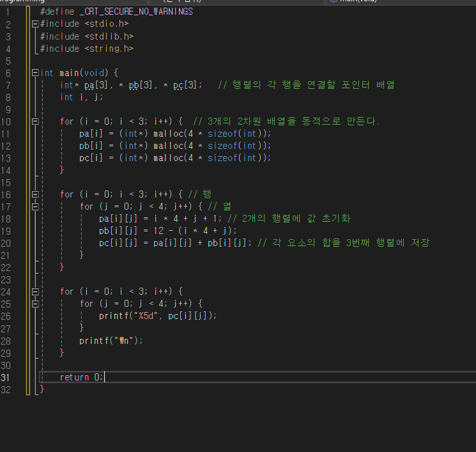Click malloc in the pa[i] assignment line

point(169,134)
